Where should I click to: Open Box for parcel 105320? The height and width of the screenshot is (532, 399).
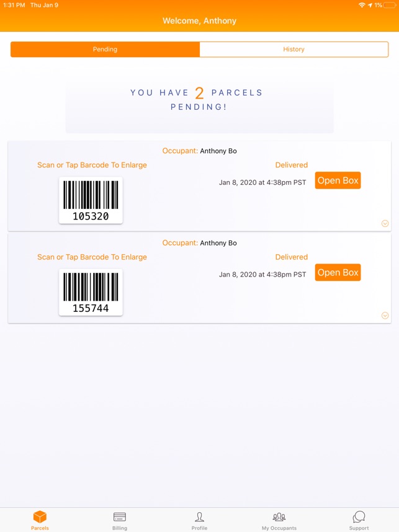pyautogui.click(x=338, y=180)
